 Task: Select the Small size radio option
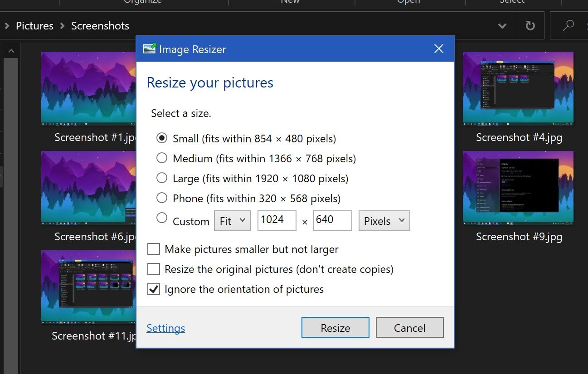point(162,138)
